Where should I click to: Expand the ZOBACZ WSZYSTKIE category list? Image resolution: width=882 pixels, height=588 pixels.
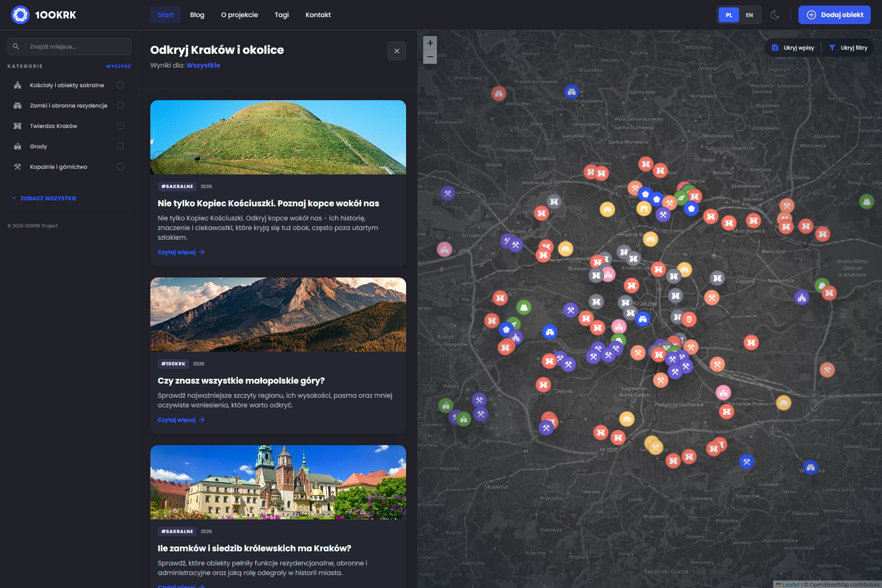(48, 198)
